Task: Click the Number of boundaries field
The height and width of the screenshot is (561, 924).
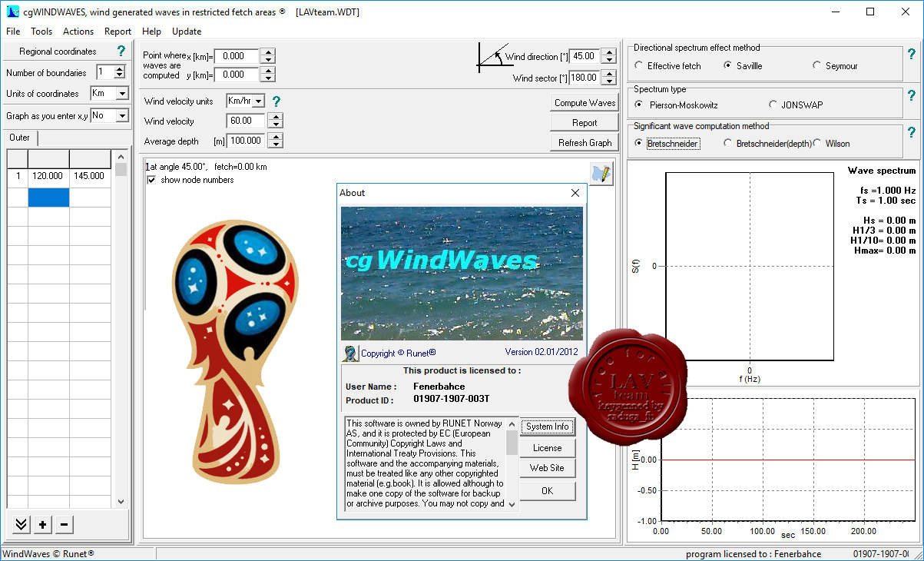Action: coord(104,72)
